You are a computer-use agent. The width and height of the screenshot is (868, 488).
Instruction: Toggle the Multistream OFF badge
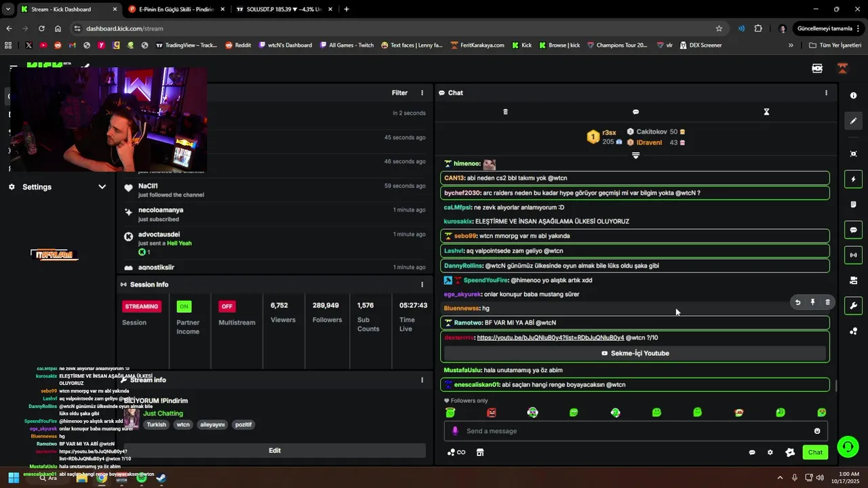coord(226,306)
